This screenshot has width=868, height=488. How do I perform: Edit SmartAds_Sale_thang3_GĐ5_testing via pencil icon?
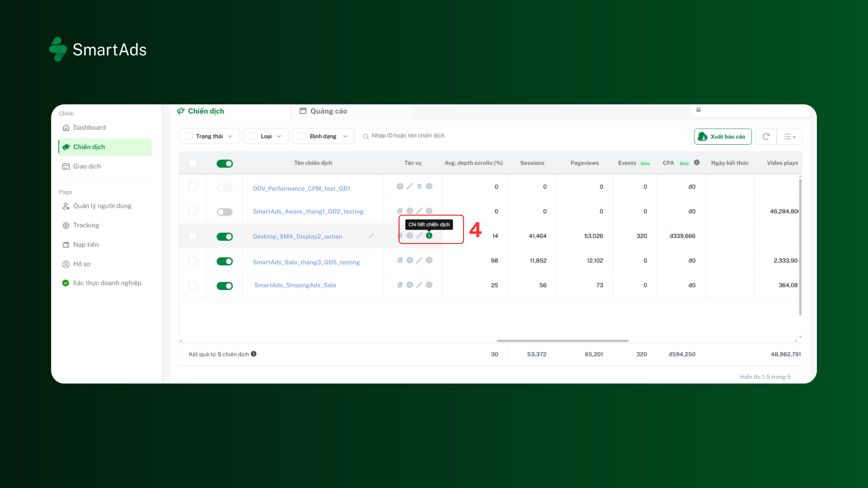point(420,260)
